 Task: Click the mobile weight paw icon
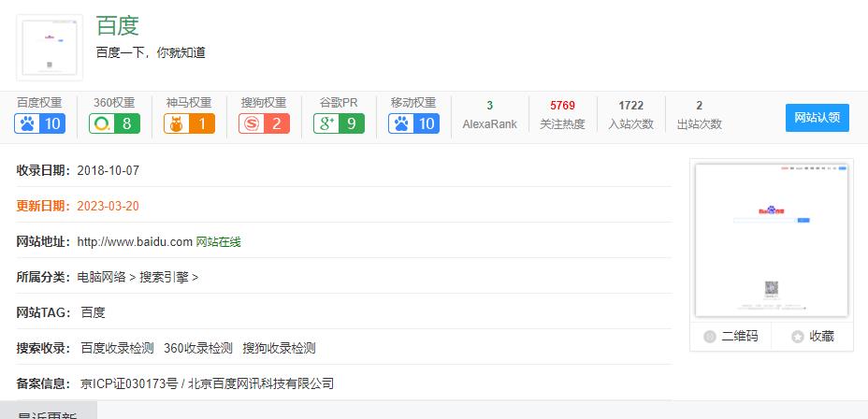pos(400,123)
